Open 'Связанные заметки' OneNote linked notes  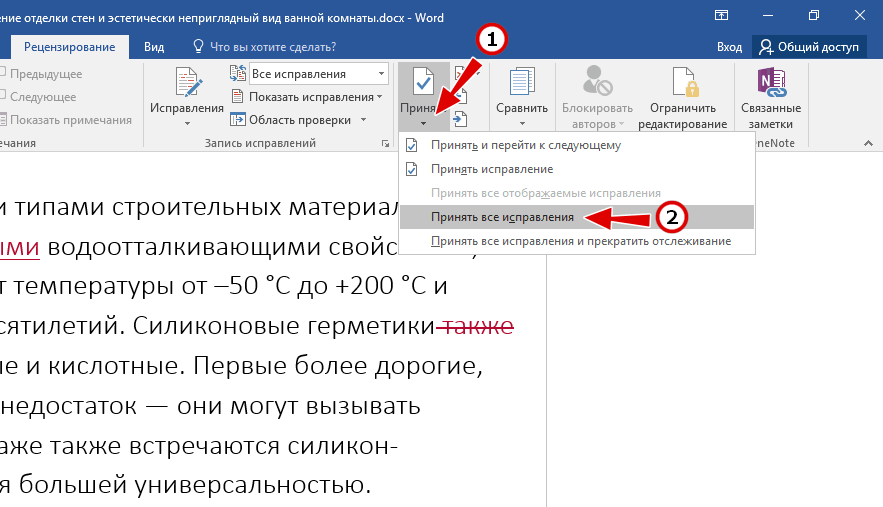[x=771, y=97]
